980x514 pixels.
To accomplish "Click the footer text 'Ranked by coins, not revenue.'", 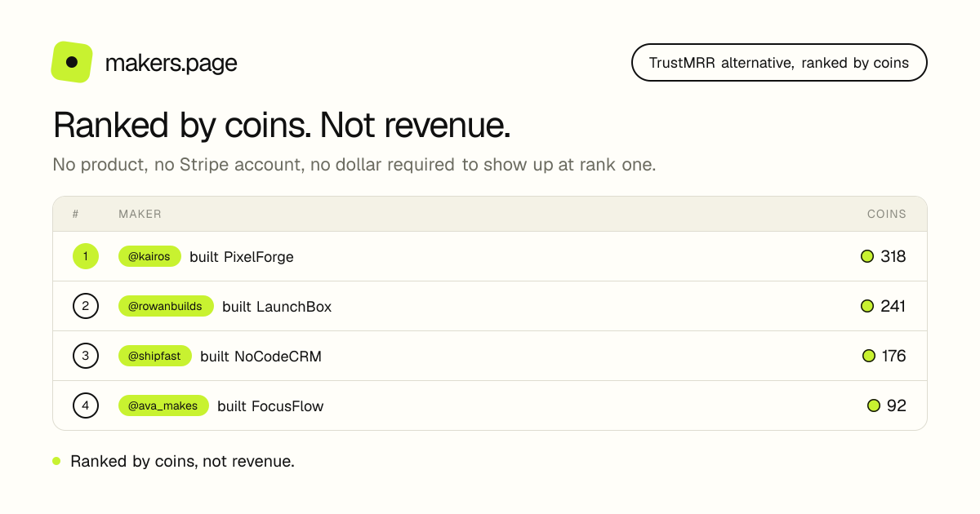I will point(182,461).
